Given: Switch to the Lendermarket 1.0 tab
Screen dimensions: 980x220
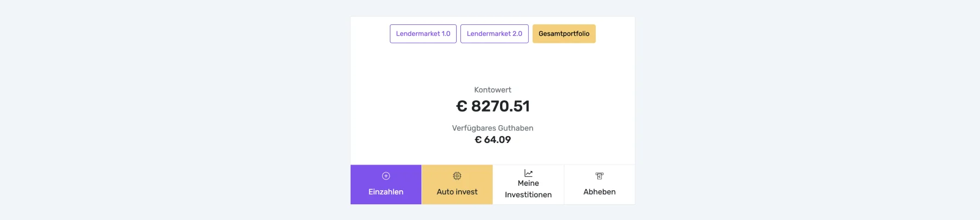Looking at the screenshot, I should (423, 34).
